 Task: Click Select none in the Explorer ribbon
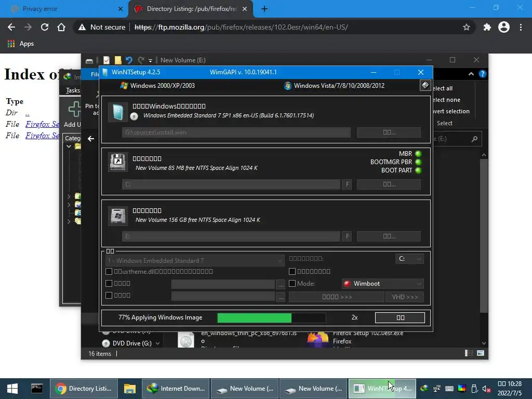[x=446, y=100]
